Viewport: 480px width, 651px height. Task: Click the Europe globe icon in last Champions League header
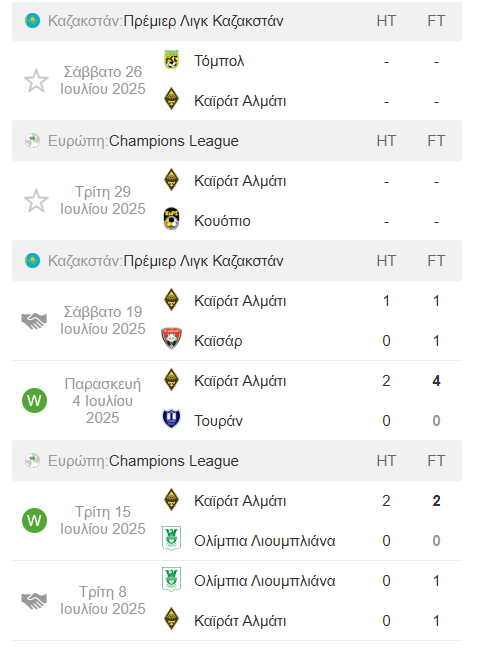pyautogui.click(x=32, y=461)
